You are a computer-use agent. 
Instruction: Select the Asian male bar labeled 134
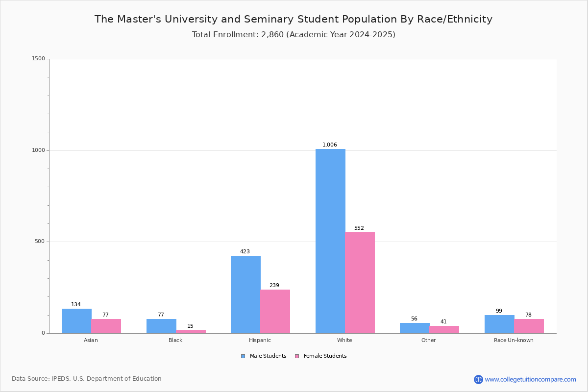pyautogui.click(x=76, y=321)
